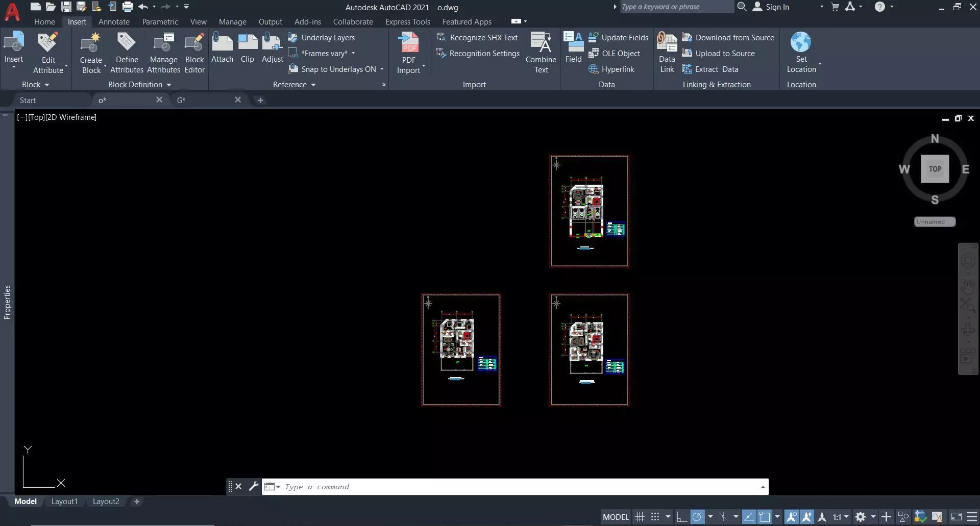Click the Undo arrow icon
Viewport: 980px width, 526px height.
[x=143, y=7]
